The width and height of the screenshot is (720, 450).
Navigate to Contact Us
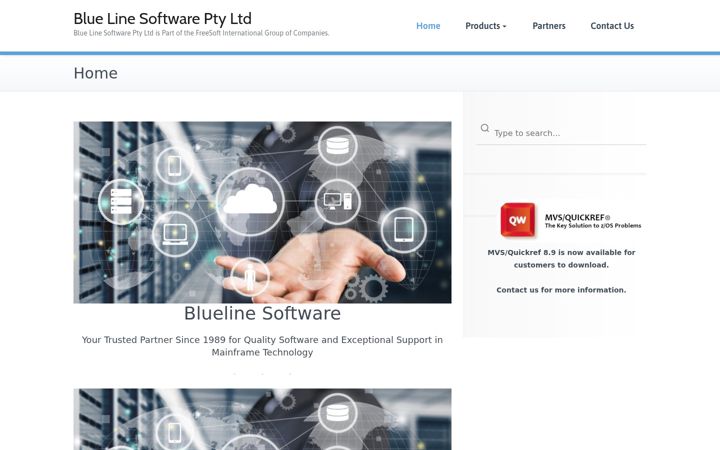pyautogui.click(x=612, y=26)
